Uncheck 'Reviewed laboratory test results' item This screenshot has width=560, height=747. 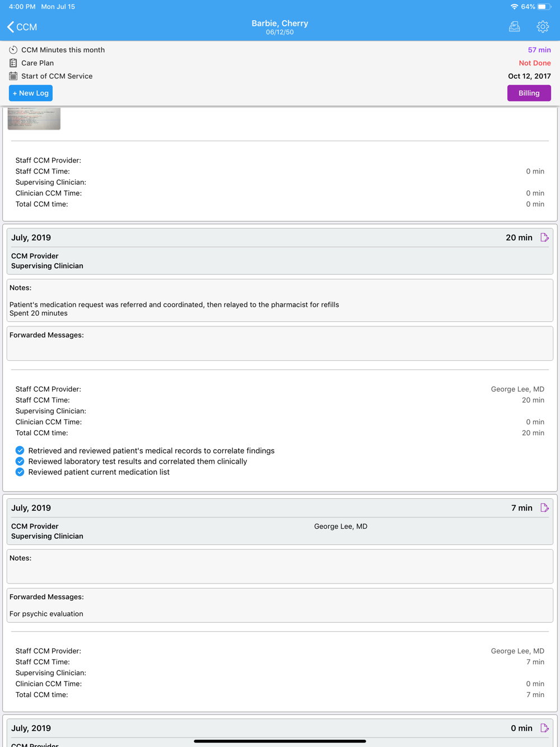20,461
